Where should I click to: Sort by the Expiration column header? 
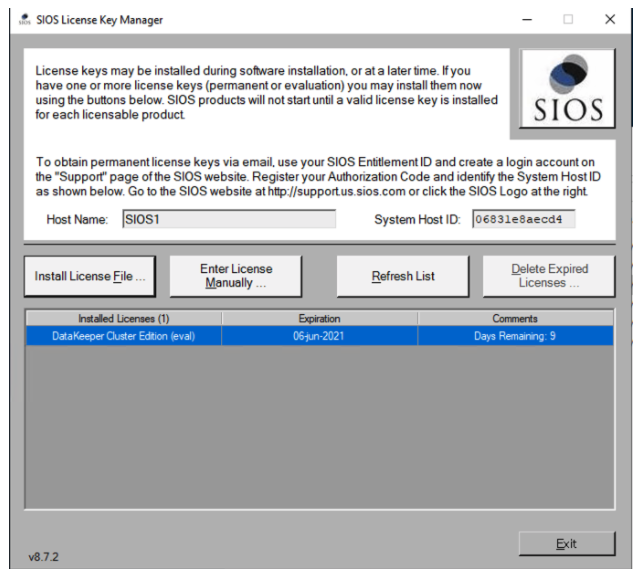pyautogui.click(x=319, y=319)
